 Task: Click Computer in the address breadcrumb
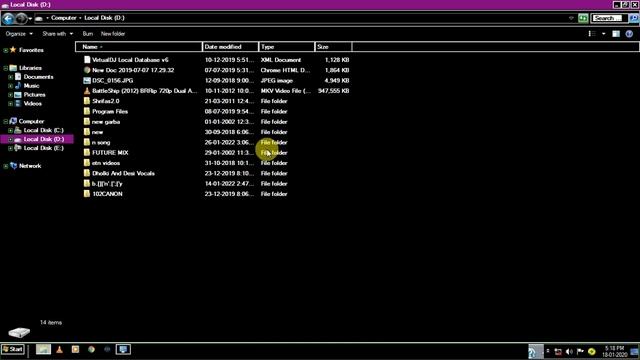click(x=64, y=18)
